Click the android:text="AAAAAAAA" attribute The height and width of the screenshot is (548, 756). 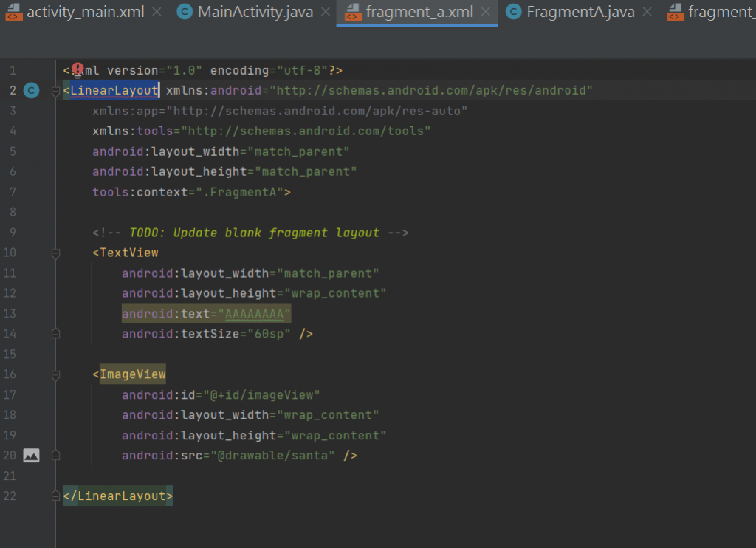[207, 314]
